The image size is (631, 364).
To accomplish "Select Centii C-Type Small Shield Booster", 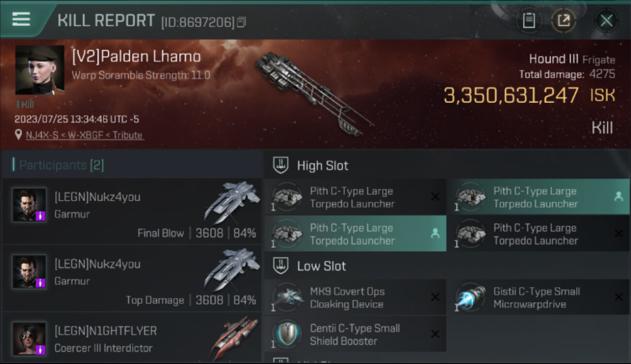I will (x=355, y=334).
